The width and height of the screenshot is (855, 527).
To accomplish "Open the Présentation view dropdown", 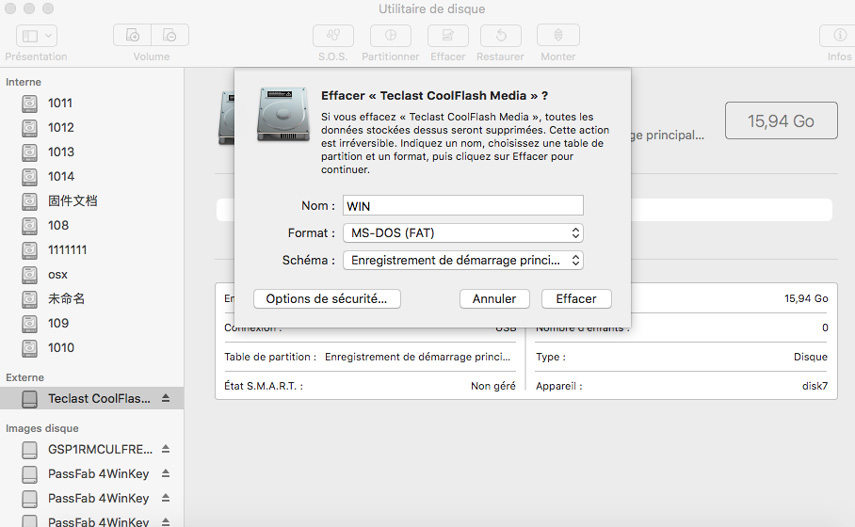I will coord(36,35).
